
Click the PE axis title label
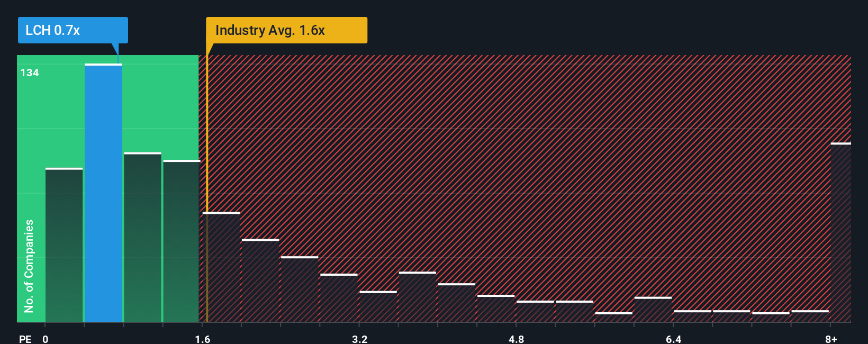click(25, 339)
